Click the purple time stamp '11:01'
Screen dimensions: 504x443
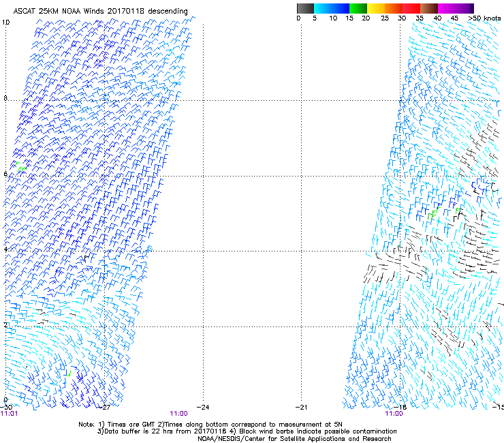pyautogui.click(x=10, y=414)
